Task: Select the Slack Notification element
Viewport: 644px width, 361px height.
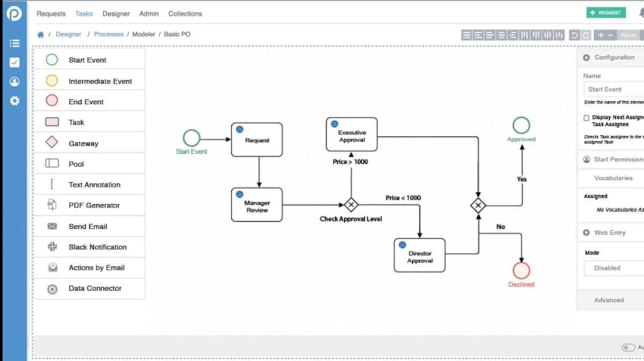Action: (89, 247)
